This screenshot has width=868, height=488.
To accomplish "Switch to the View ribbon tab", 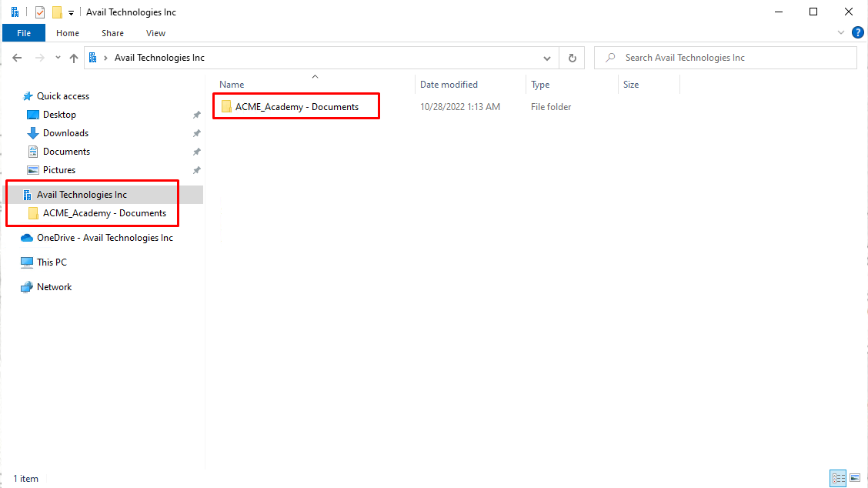I will [156, 33].
